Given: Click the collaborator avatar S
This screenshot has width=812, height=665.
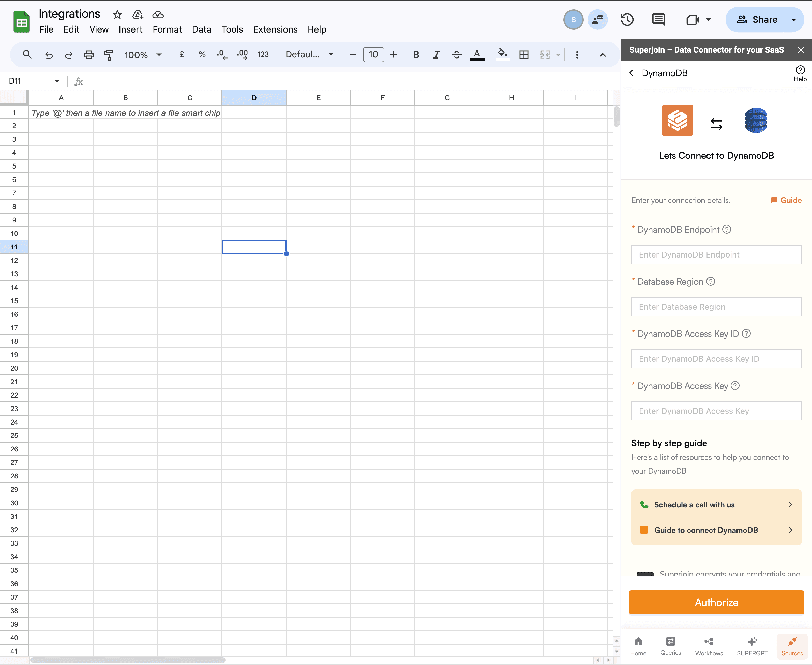Looking at the screenshot, I should tap(573, 20).
